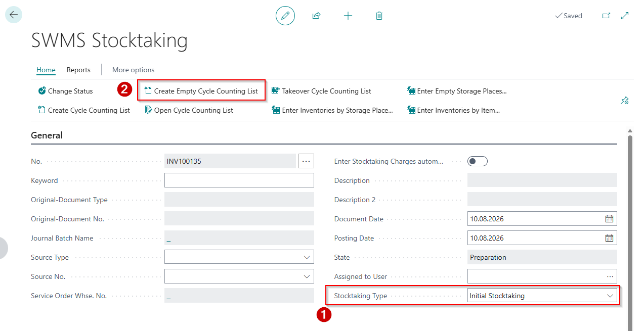644x331 pixels.
Task: Click into the Keyword input field
Action: point(239,180)
